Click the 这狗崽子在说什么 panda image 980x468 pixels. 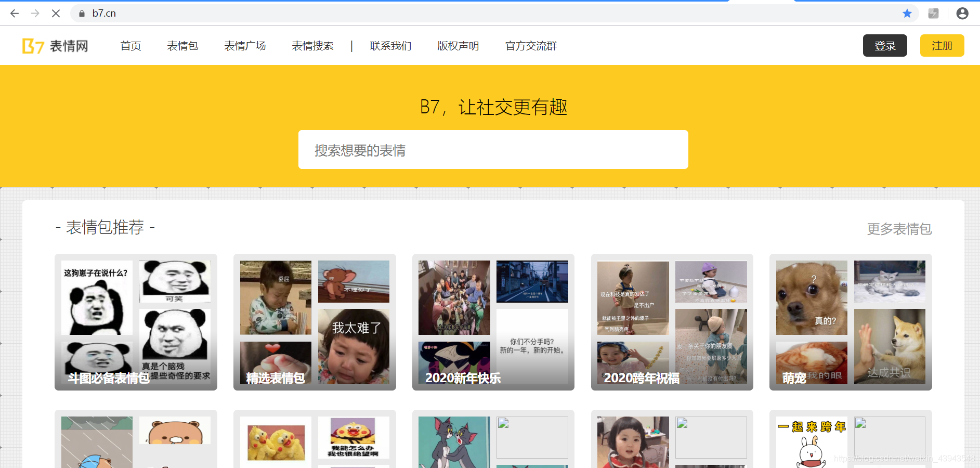(x=97, y=297)
